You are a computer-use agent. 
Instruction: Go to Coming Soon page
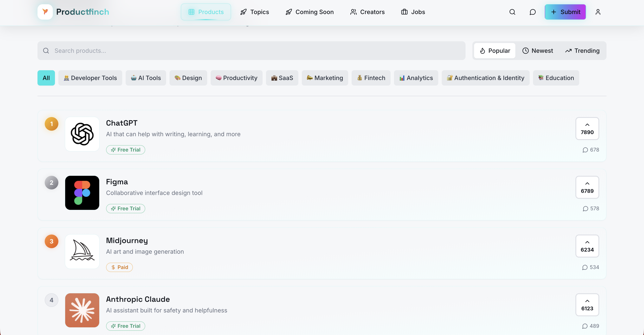tap(309, 12)
